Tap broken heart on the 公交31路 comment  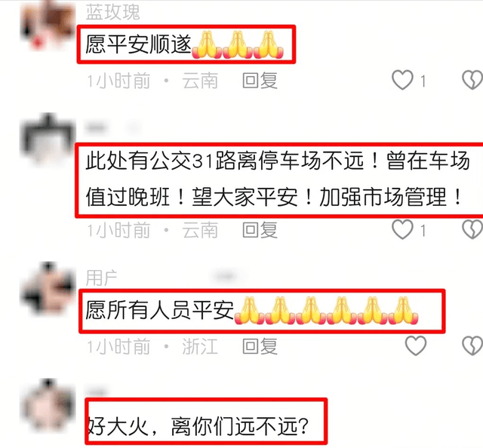point(472,229)
